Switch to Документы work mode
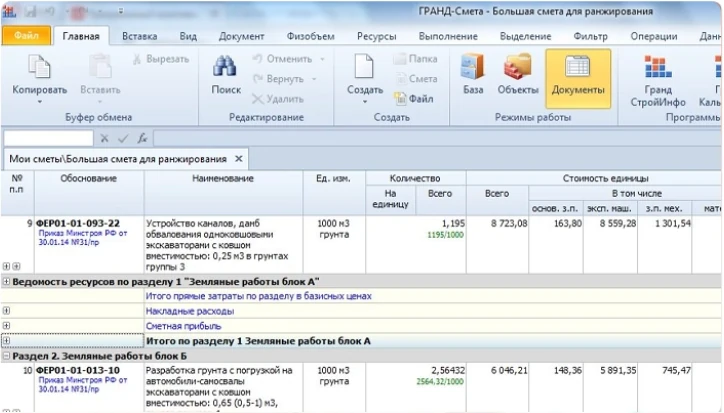The height and width of the screenshot is (413, 724). pyautogui.click(x=578, y=79)
